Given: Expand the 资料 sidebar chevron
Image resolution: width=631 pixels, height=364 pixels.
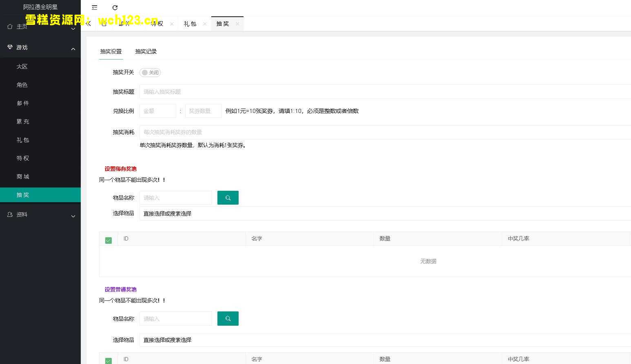Looking at the screenshot, I should pos(73,216).
